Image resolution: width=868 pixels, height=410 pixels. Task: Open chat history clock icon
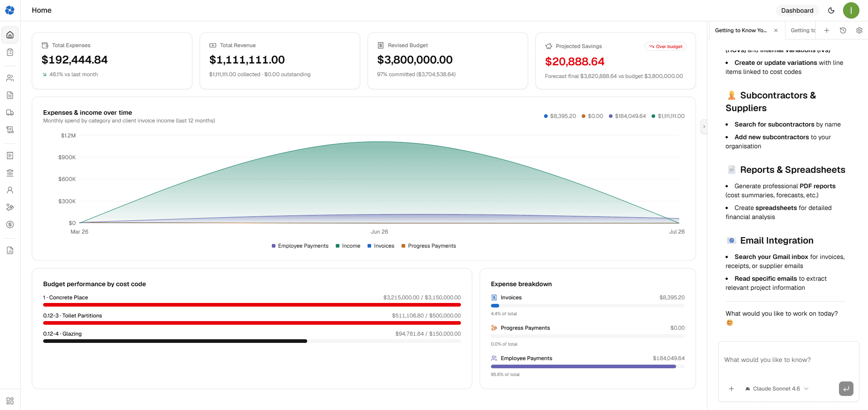(843, 30)
